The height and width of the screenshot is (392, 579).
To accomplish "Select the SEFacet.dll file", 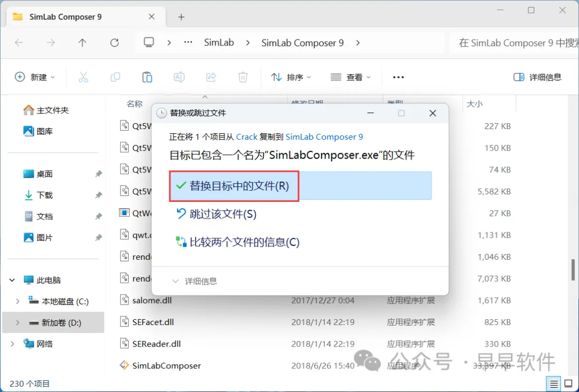I will (153, 322).
